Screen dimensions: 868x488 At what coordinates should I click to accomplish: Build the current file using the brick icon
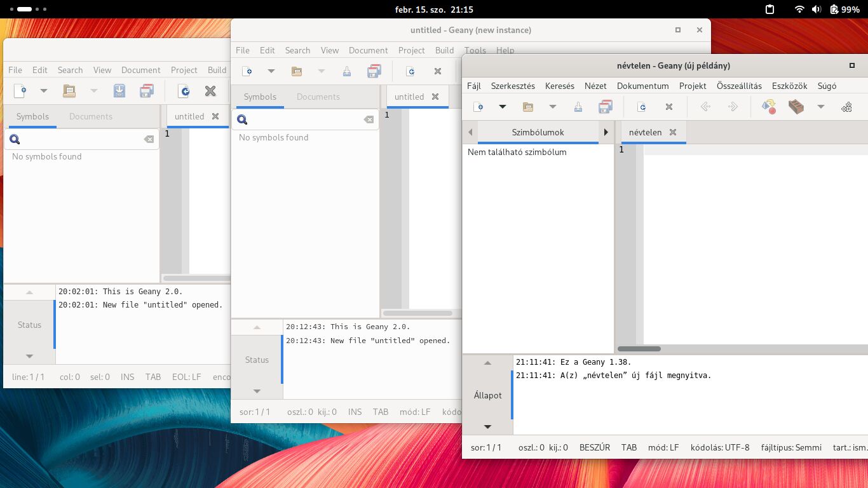(796, 107)
